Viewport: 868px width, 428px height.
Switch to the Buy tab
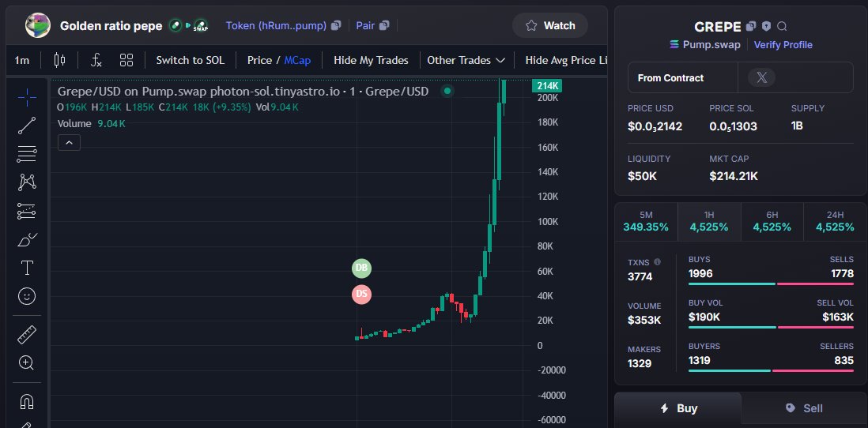point(678,408)
